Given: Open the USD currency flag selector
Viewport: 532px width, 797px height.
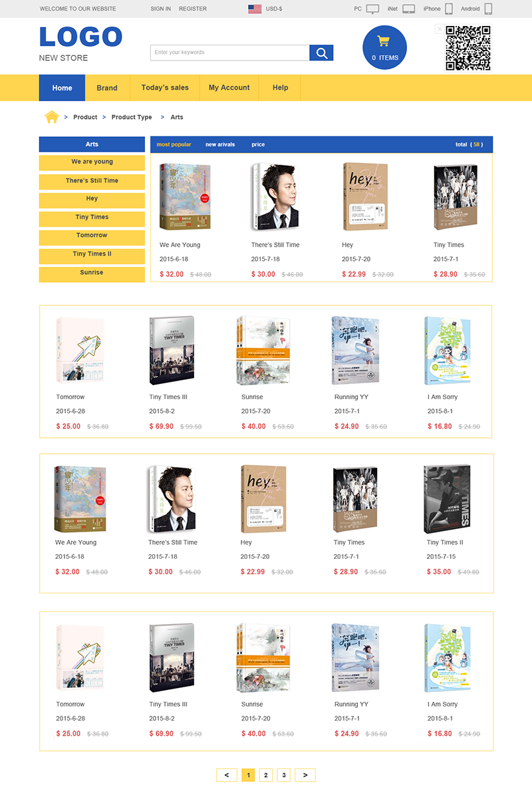Looking at the screenshot, I should click(255, 9).
